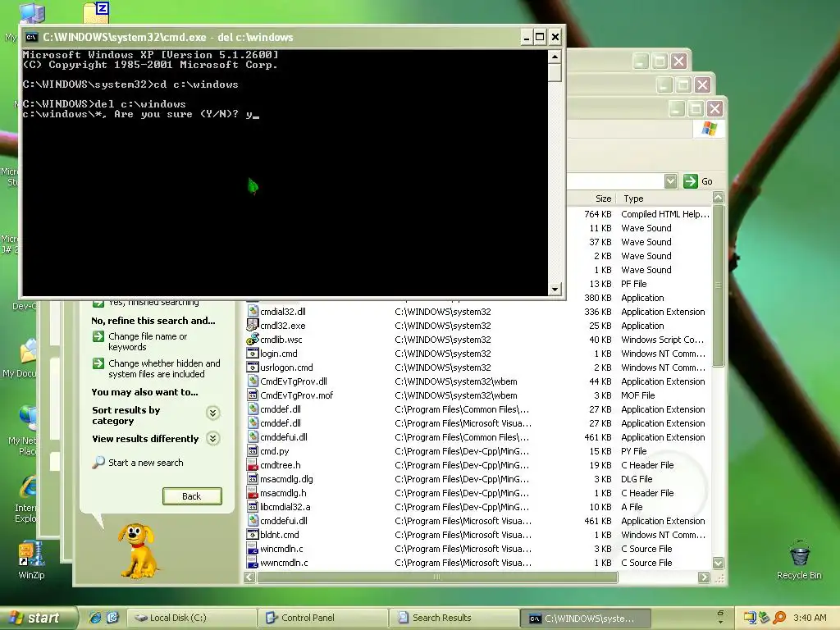Click Change file name or keywords
The image size is (840, 630).
pyautogui.click(x=148, y=341)
